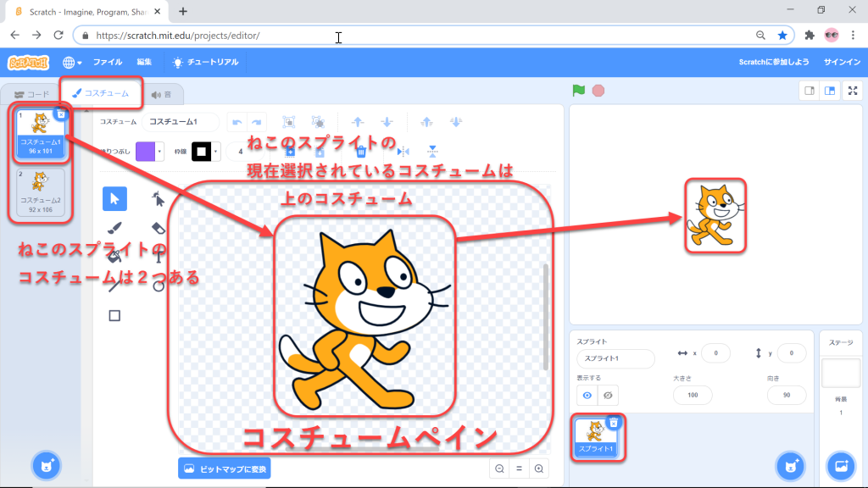Delete スプライト1 using its trash icon
Image resolution: width=868 pixels, height=488 pixels.
pos(614,423)
